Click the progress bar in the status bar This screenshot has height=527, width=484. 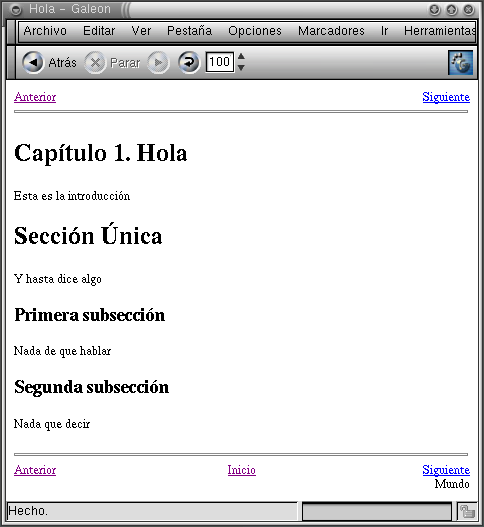tap(377, 512)
